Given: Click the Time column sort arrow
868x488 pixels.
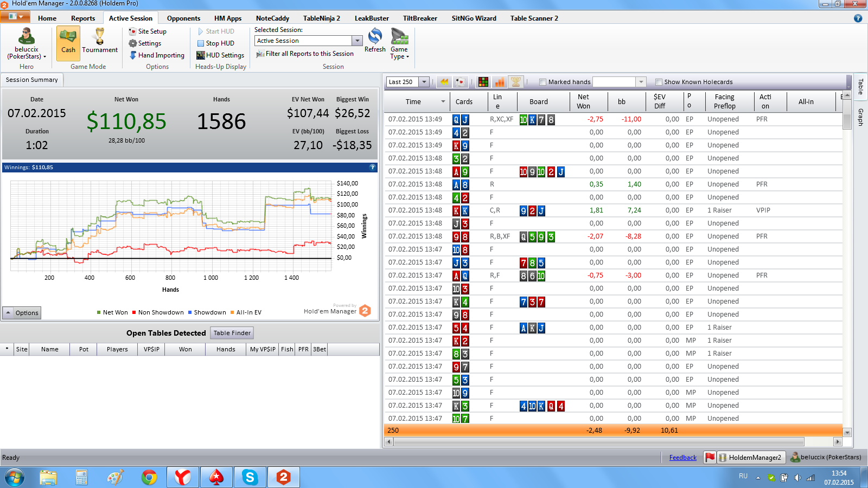Looking at the screenshot, I should pyautogui.click(x=443, y=101).
